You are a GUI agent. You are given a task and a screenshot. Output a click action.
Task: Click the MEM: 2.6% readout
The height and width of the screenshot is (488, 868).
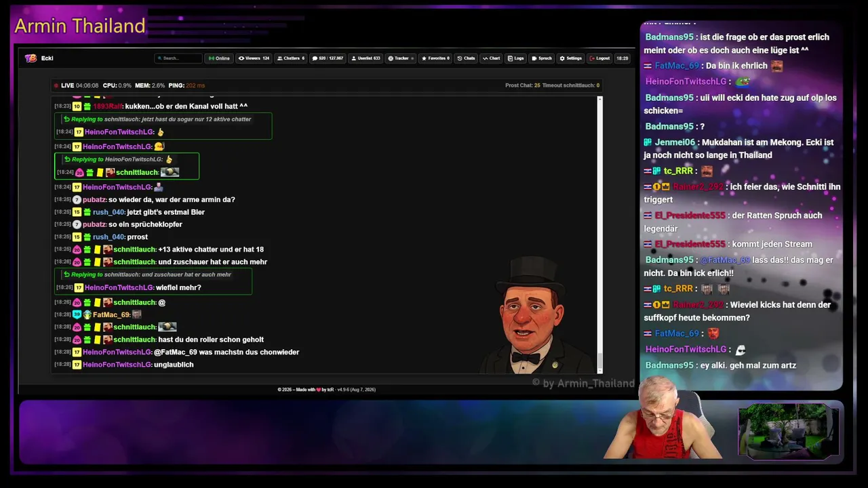pyautogui.click(x=150, y=85)
